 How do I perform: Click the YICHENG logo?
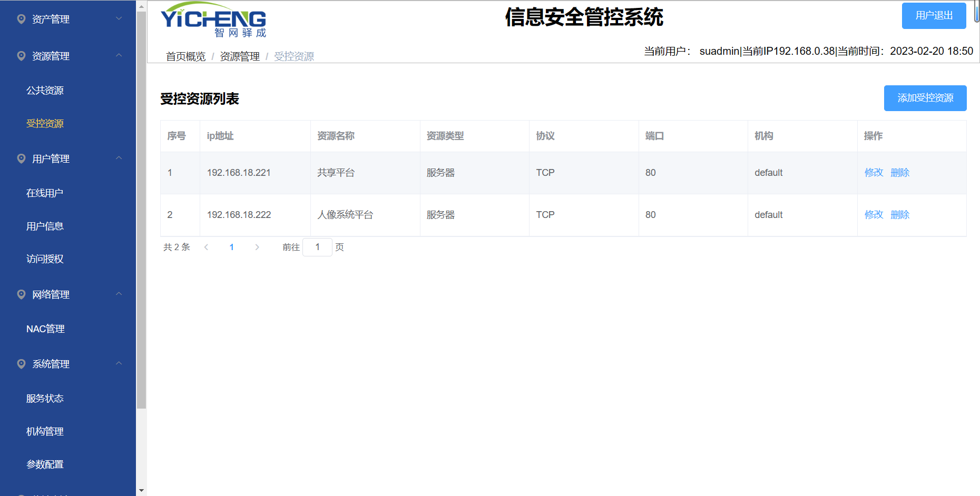213,20
